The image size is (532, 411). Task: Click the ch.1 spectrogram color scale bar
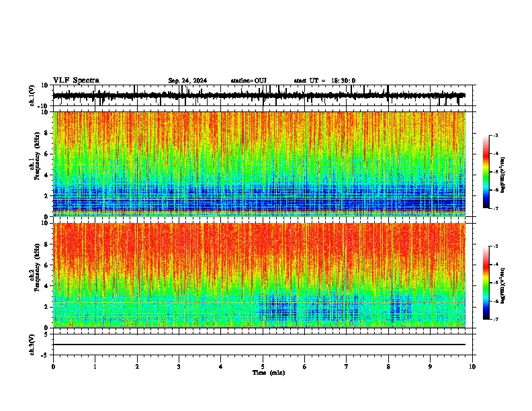[486, 172]
